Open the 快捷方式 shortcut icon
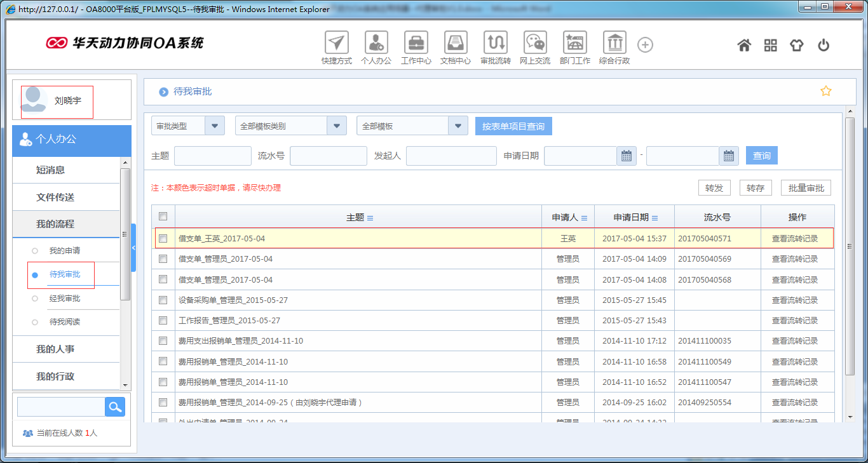Image resolution: width=868 pixels, height=463 pixels. point(336,43)
